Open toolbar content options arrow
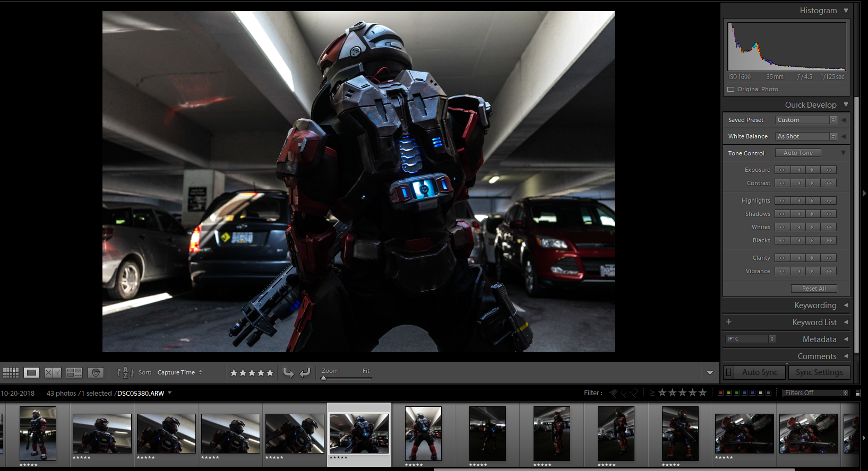 coord(710,373)
